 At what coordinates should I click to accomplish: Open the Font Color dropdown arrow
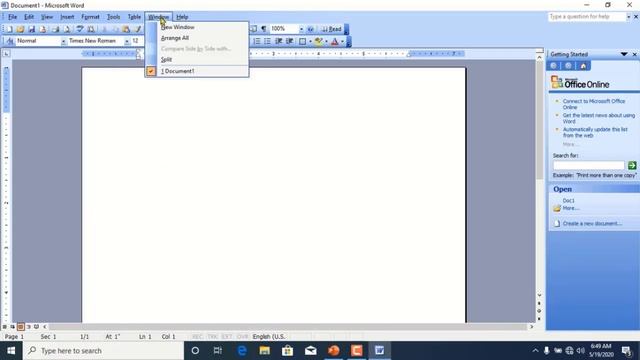tap(342, 41)
